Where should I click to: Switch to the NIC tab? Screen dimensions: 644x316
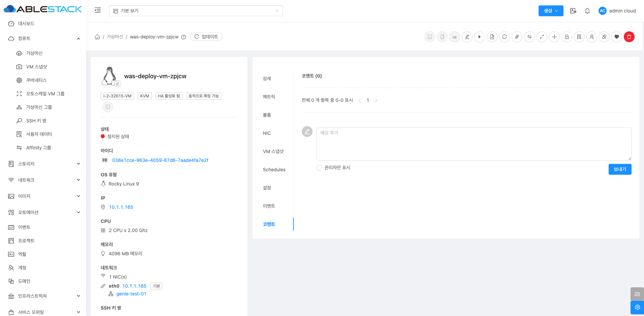coord(267,133)
